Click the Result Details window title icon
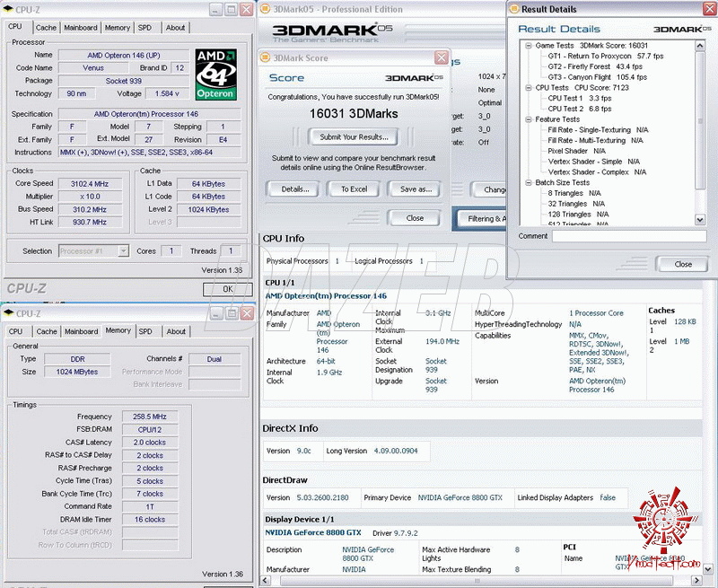718x588 pixels. coord(514,9)
